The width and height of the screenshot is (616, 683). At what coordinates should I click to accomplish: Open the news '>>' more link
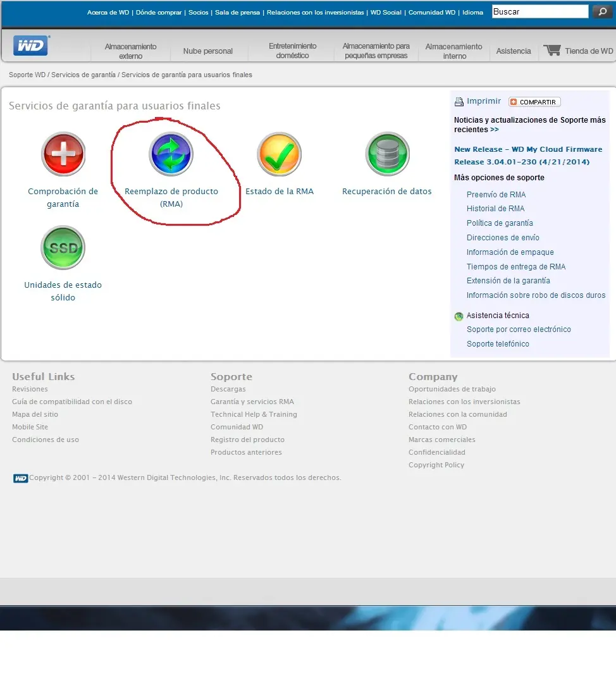494,130
